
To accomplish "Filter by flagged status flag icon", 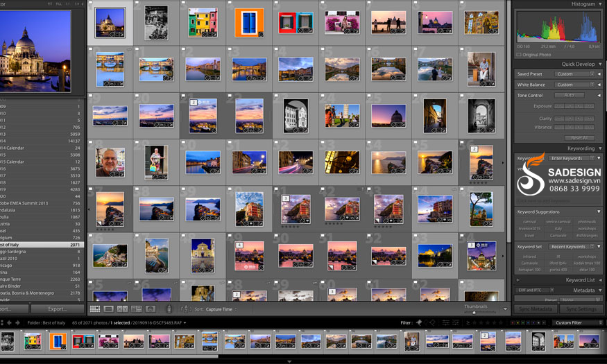I will [419, 322].
